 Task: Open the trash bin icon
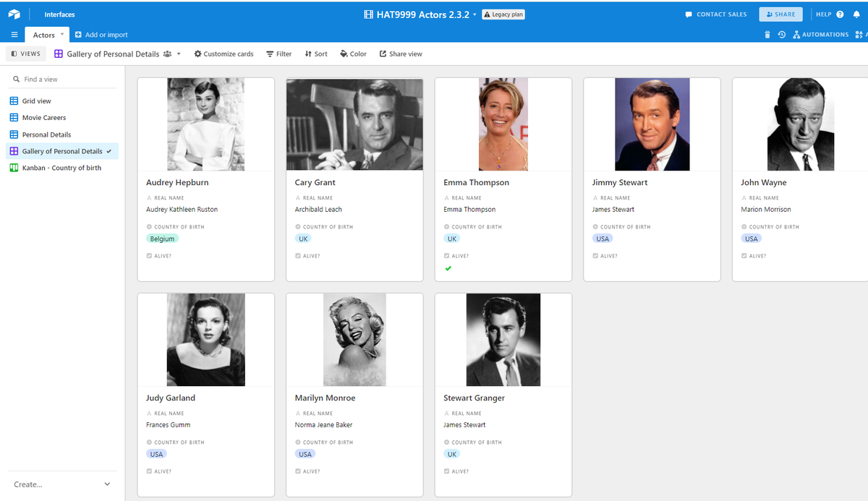pos(767,35)
